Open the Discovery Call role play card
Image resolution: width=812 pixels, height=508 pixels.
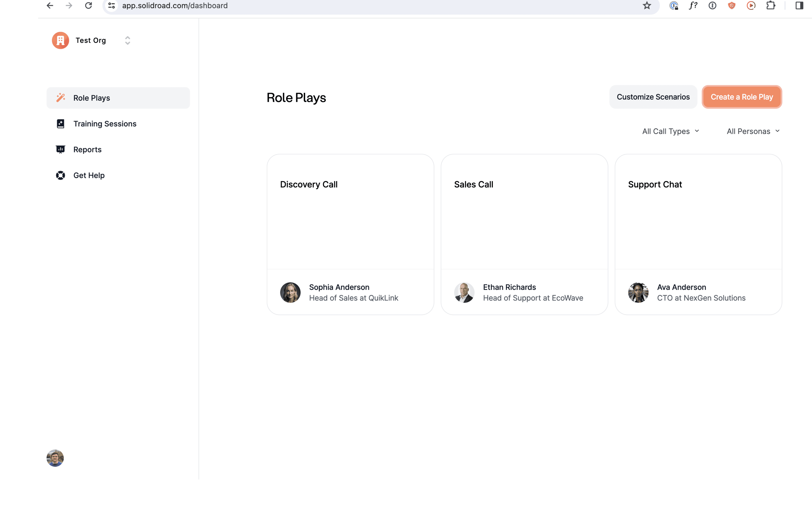[350, 215]
